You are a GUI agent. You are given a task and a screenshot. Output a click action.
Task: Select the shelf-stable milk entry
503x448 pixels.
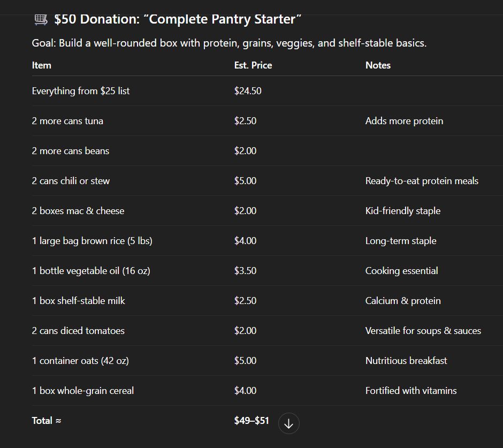(78, 300)
